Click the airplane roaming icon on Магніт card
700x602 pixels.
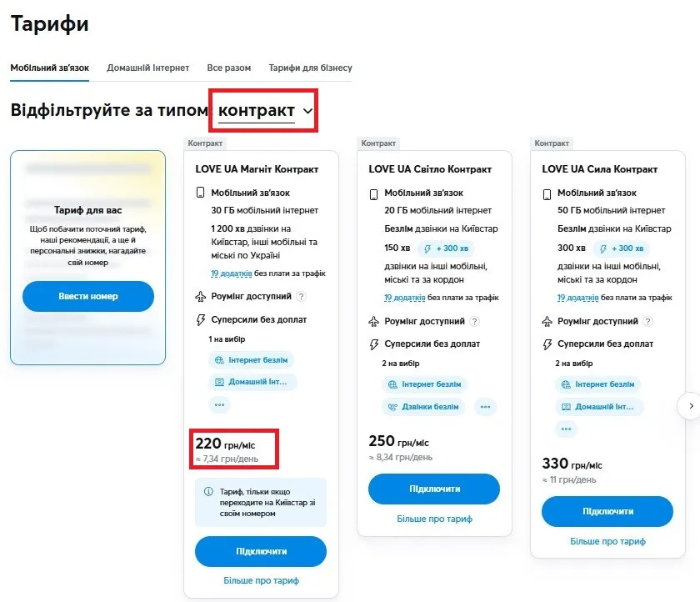[x=199, y=296]
